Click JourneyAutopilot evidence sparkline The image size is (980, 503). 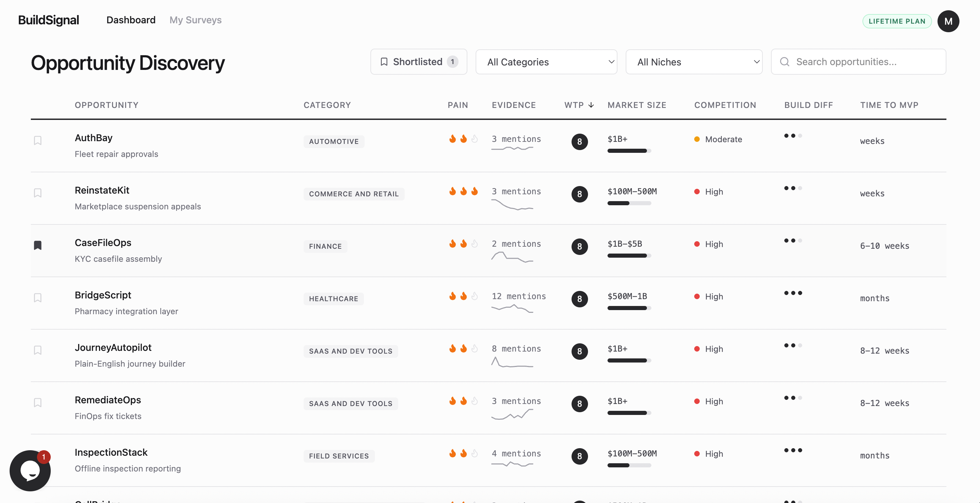click(512, 362)
